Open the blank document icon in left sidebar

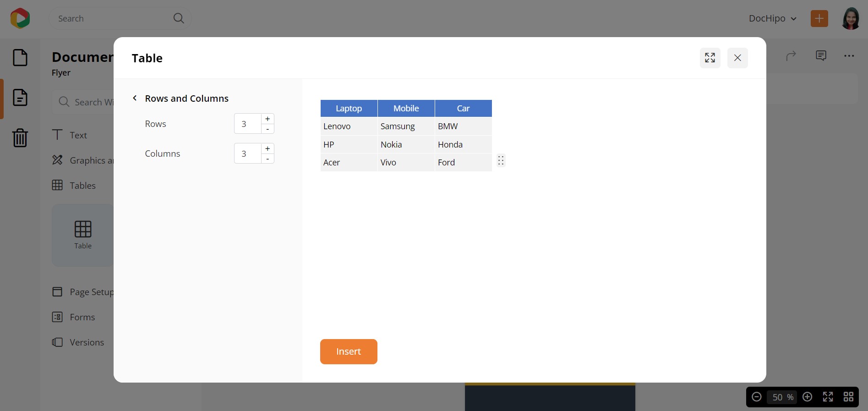20,58
